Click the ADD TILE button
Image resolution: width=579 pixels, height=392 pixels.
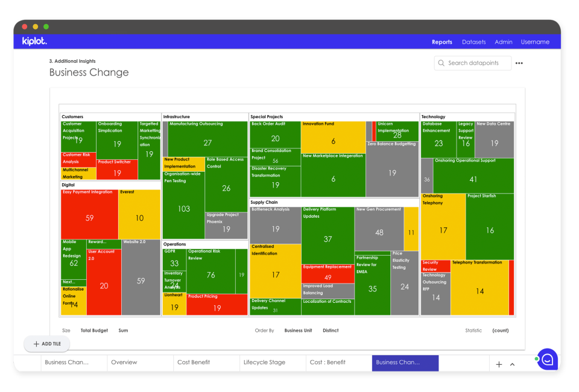(46, 343)
